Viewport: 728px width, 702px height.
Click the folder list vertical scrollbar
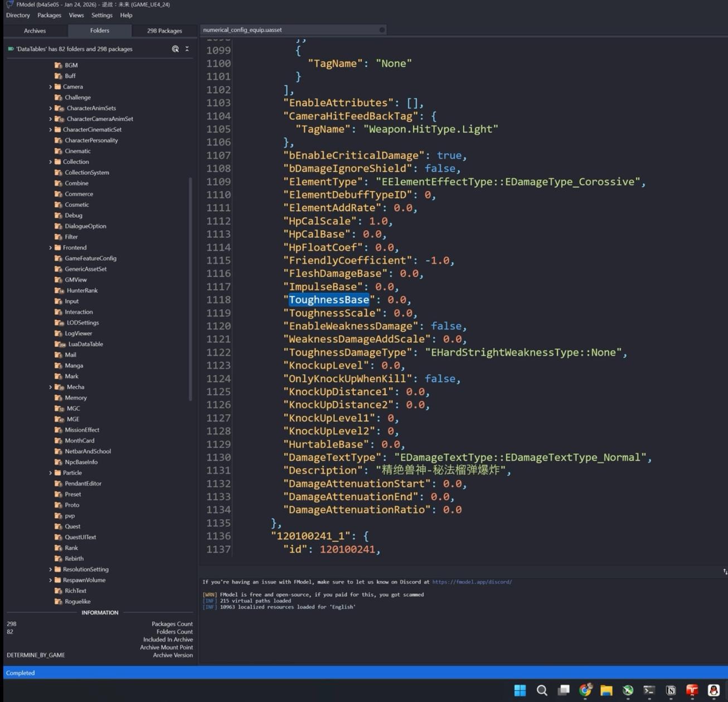pyautogui.click(x=190, y=289)
